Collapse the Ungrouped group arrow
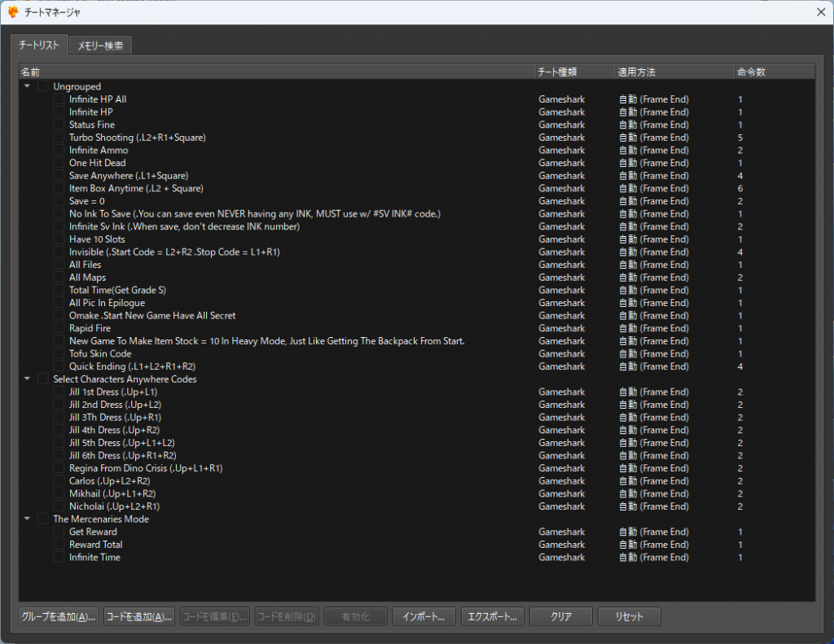This screenshot has height=644, width=834. (x=27, y=85)
